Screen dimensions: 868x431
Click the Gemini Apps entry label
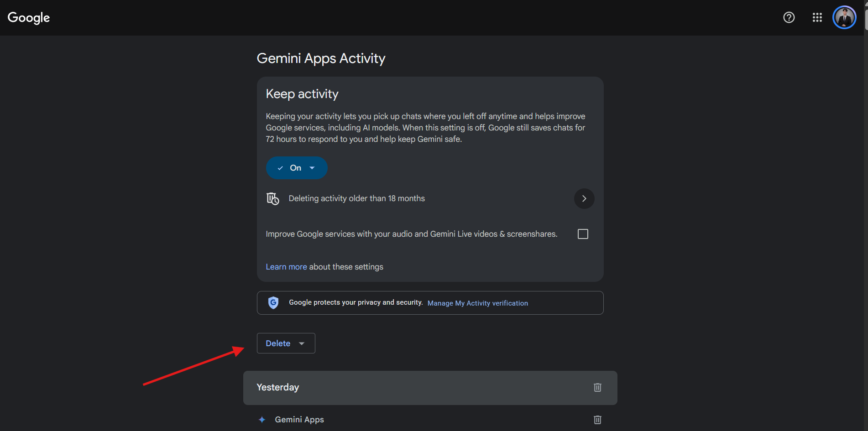click(x=299, y=420)
